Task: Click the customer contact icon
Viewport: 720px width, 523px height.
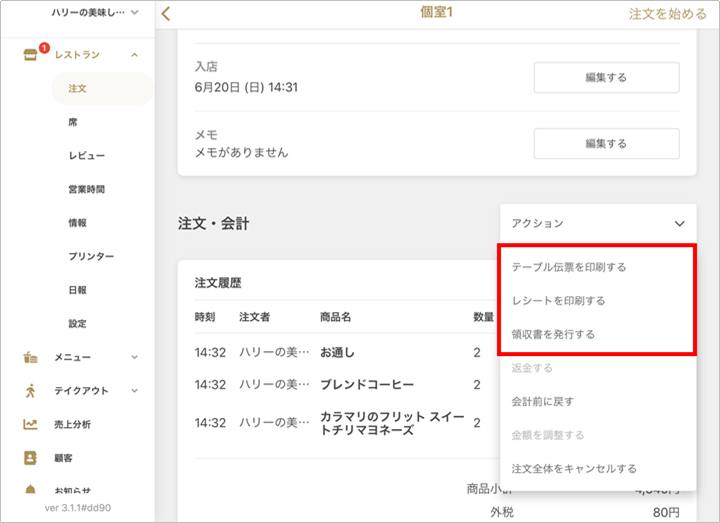Action: coord(30,458)
